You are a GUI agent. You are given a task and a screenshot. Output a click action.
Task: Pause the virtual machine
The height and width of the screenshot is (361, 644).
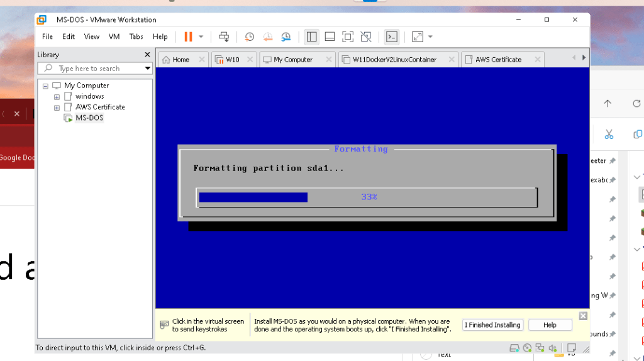pyautogui.click(x=188, y=36)
